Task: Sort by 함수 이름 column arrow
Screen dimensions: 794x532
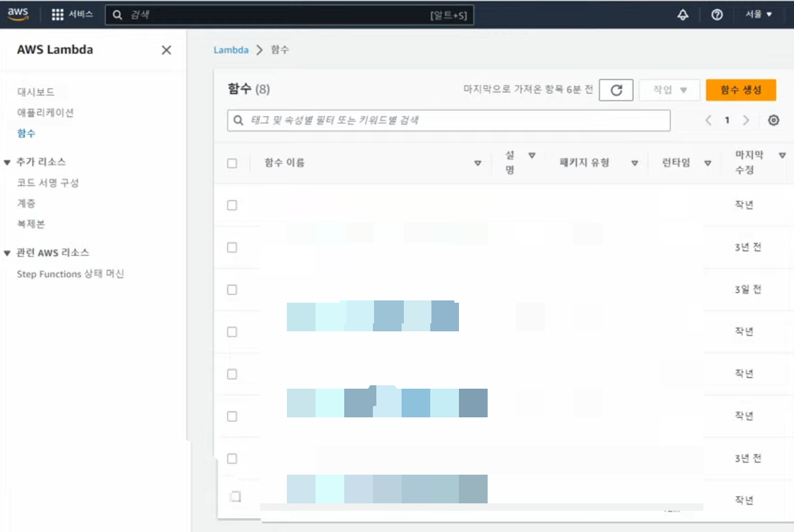Action: [x=477, y=163]
